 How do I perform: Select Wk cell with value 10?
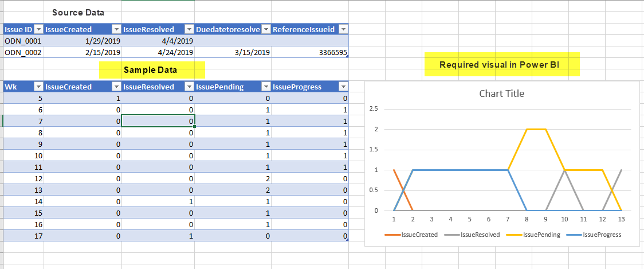23,156
